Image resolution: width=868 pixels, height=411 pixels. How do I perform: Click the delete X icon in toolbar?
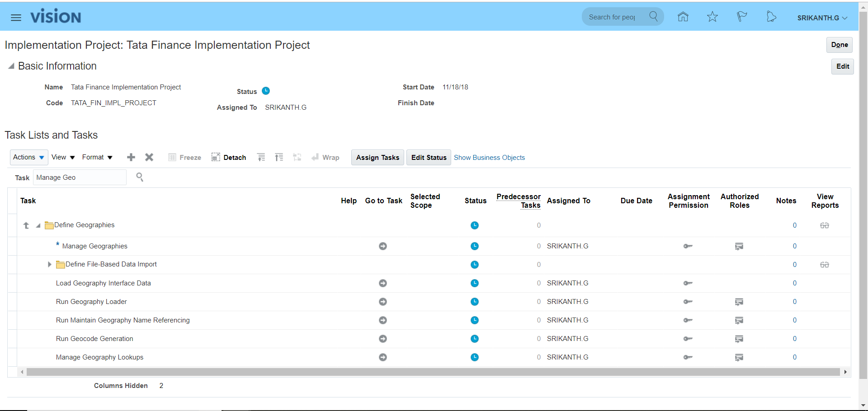149,157
